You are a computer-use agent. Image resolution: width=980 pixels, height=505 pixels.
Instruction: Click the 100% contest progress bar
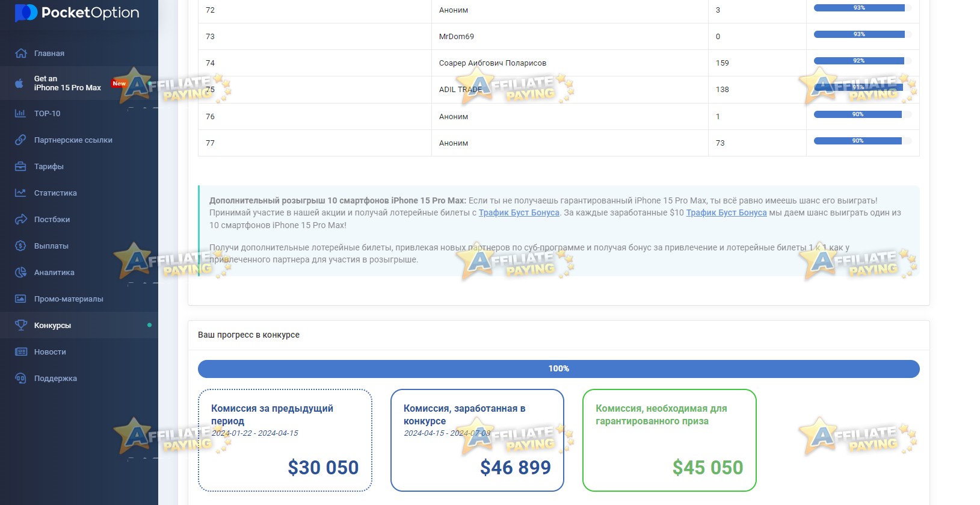[x=559, y=369]
